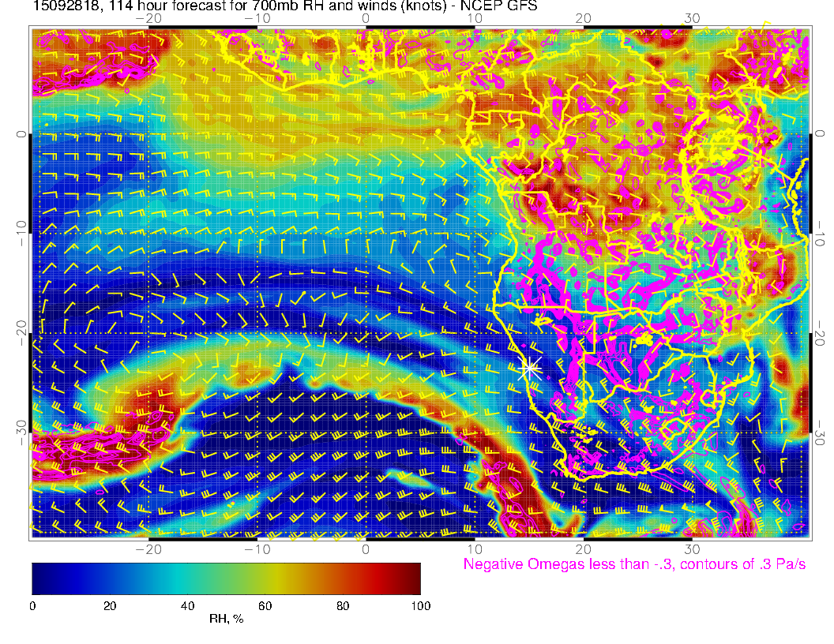The image size is (834, 644).
Task: Click bottom axis longitude label '-20'
Action: tap(148, 549)
